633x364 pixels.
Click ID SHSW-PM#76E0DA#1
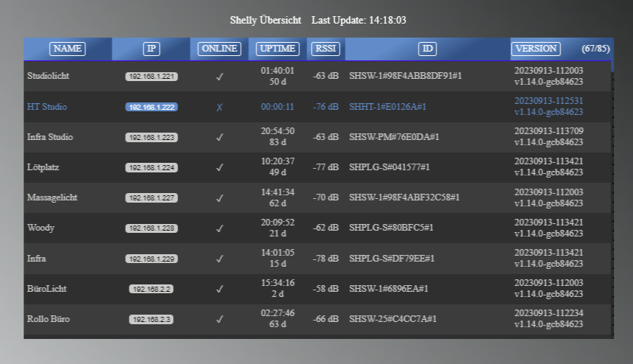point(394,137)
